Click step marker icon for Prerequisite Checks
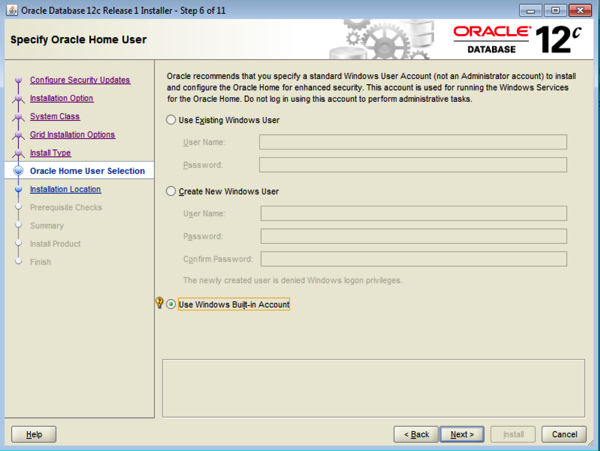 [x=18, y=207]
